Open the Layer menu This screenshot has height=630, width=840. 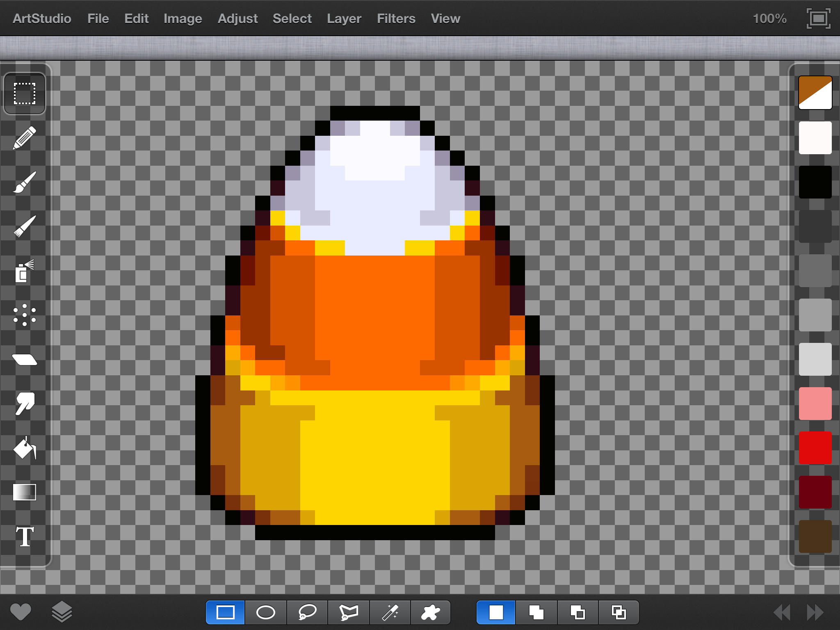(344, 19)
